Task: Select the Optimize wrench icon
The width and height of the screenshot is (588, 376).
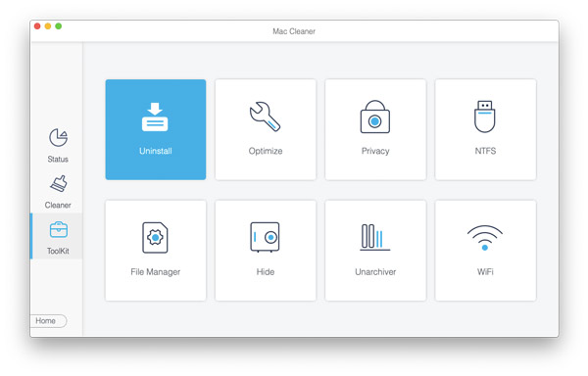Action: 266,117
